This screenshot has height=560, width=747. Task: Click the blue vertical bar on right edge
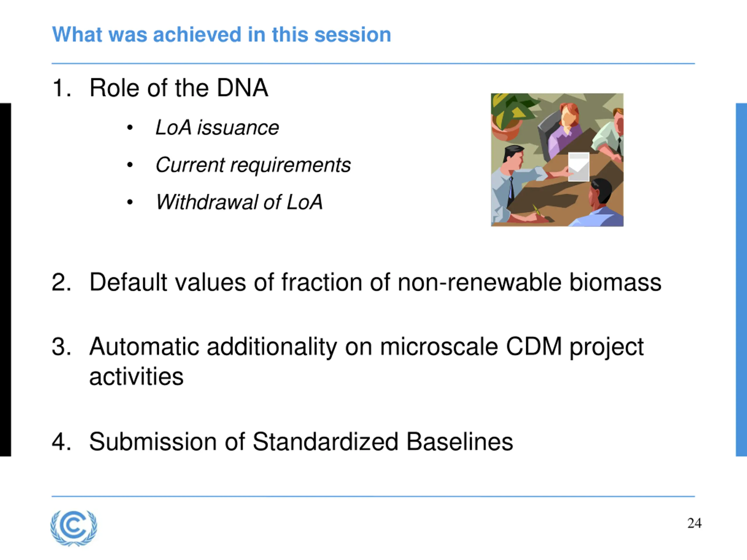coord(741,280)
